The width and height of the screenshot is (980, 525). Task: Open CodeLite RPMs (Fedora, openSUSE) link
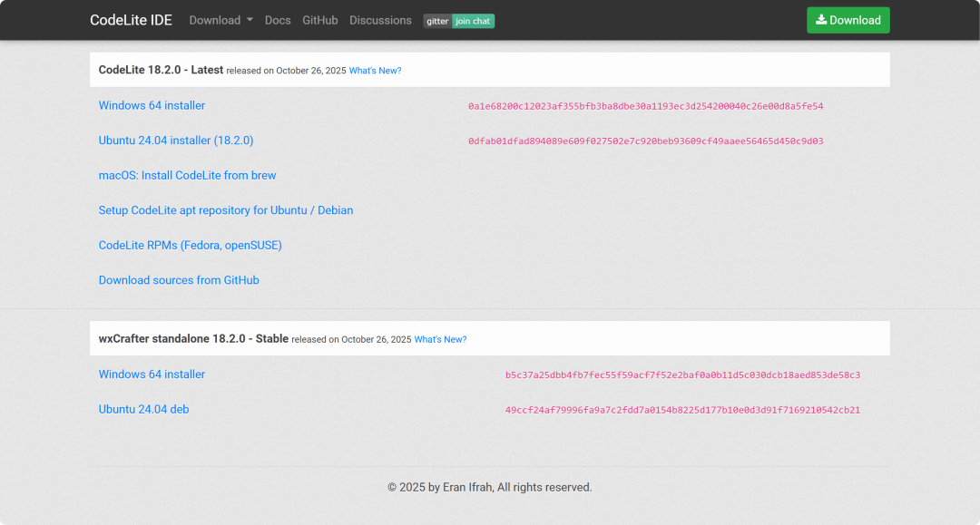190,245
